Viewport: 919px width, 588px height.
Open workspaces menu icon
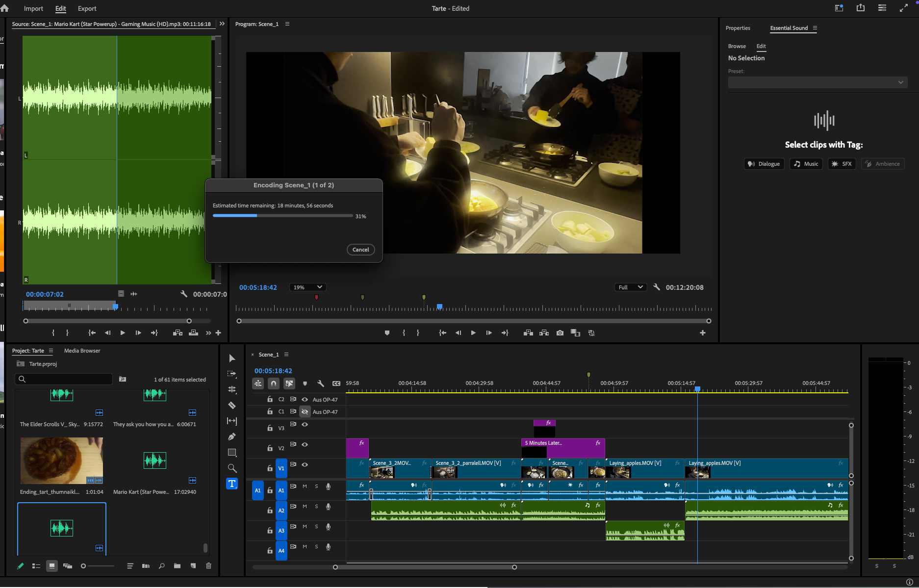(x=882, y=8)
